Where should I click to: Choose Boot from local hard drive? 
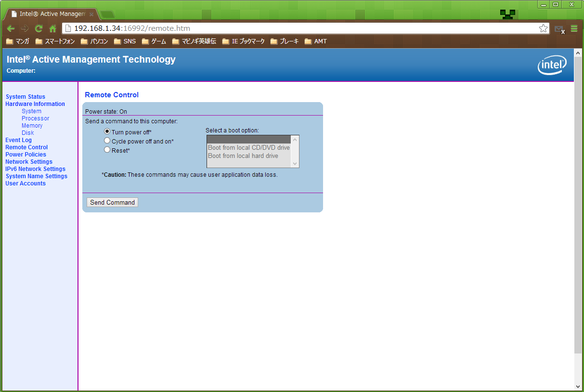[x=249, y=156]
